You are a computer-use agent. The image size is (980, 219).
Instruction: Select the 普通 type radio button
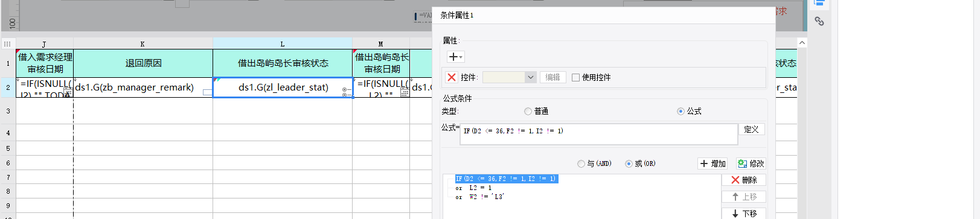pos(528,111)
